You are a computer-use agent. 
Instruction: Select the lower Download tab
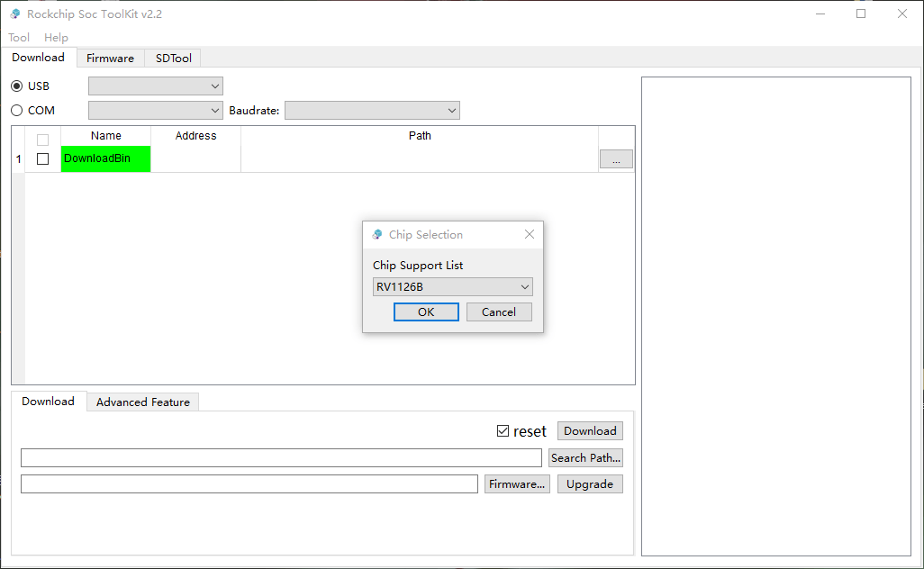tap(49, 402)
